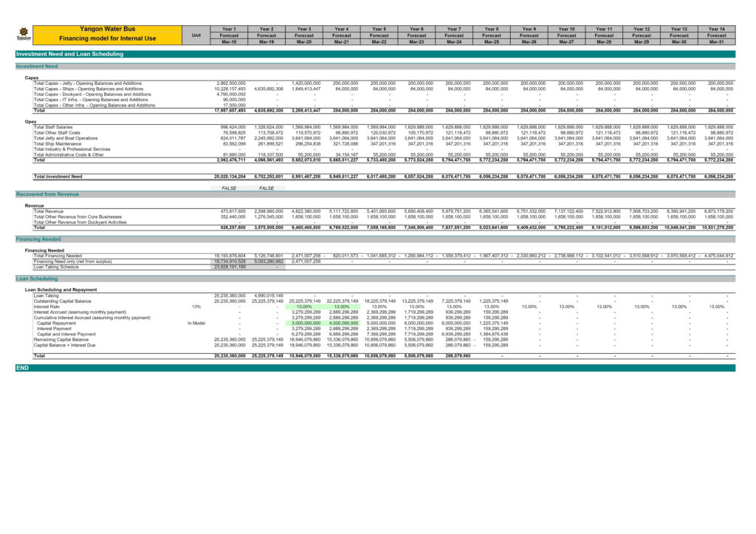This screenshot has width=756, height=534.
Task: Click the 'Year 7' column header
Action: [454, 29]
